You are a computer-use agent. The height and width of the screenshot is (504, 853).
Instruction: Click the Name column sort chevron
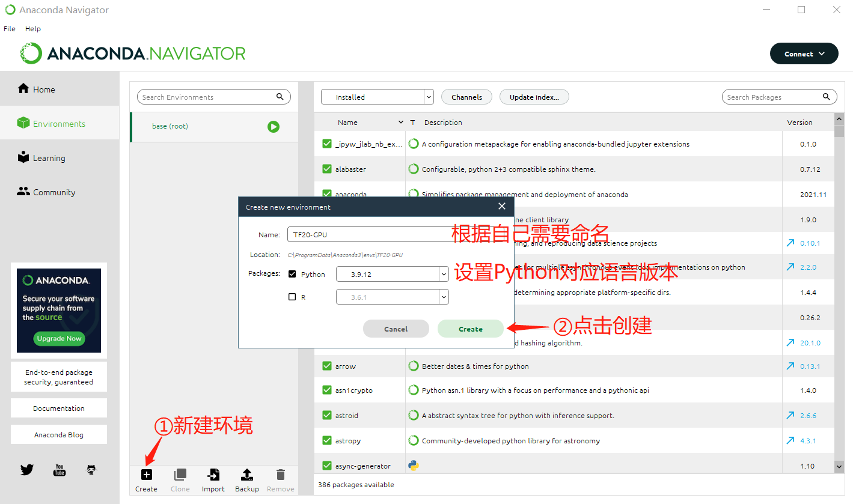click(x=401, y=123)
